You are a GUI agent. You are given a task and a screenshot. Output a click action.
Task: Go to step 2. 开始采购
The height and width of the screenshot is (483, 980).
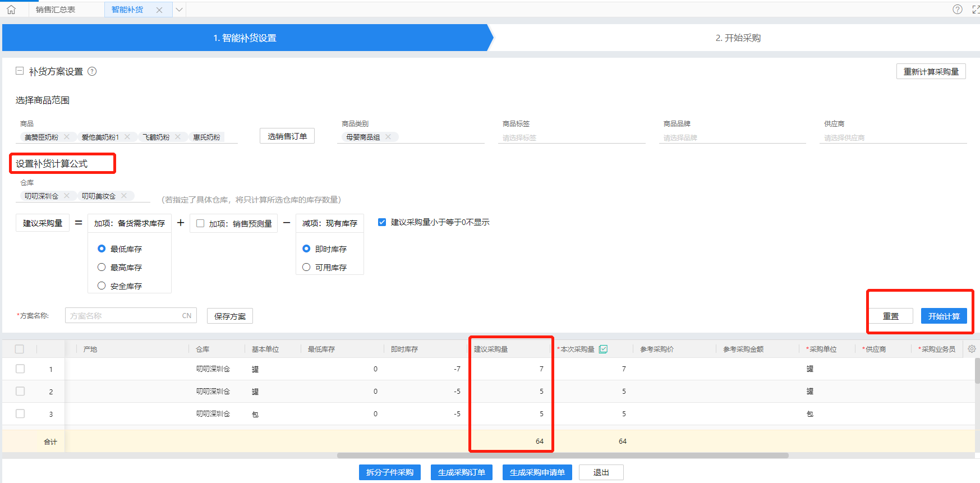point(738,38)
